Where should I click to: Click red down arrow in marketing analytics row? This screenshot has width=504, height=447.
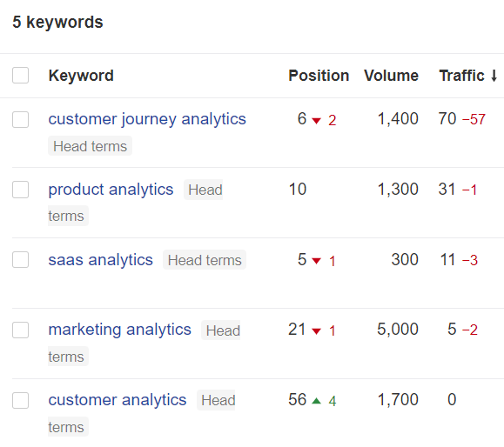click(x=317, y=331)
